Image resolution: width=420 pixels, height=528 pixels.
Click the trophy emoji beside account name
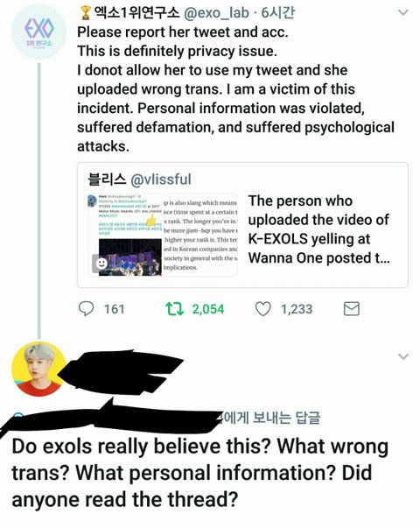click(86, 13)
